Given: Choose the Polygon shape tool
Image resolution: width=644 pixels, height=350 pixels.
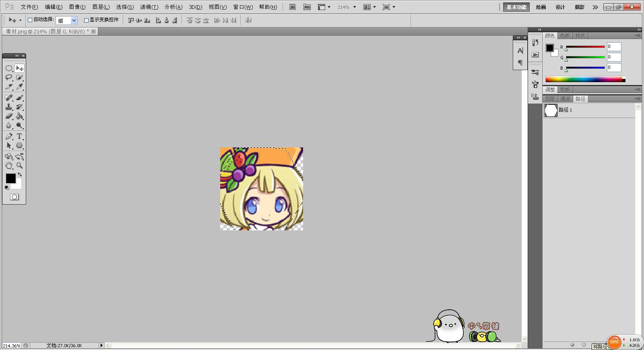Looking at the screenshot, I should 19,145.
